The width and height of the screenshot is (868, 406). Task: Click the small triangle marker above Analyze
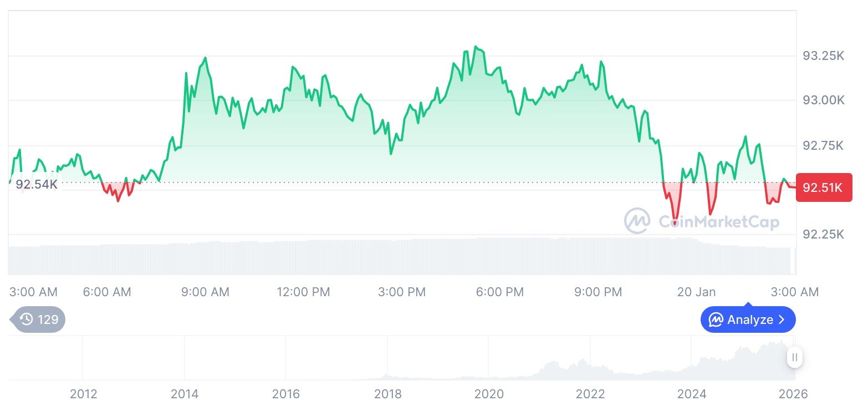point(748,304)
